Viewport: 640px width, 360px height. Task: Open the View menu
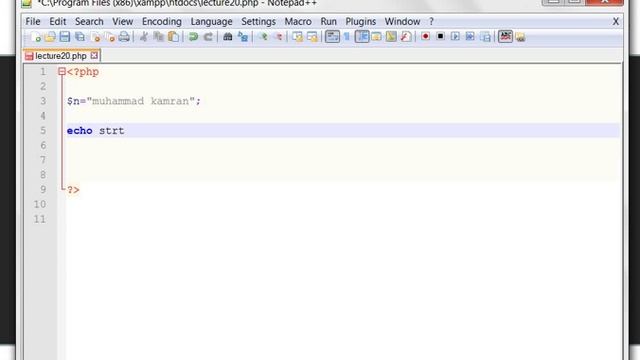point(122,21)
